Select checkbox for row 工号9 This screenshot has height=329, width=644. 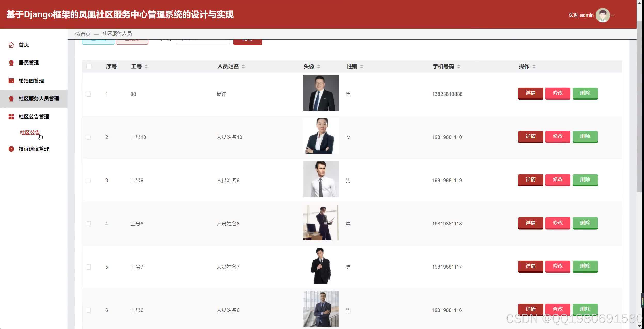pyautogui.click(x=88, y=180)
